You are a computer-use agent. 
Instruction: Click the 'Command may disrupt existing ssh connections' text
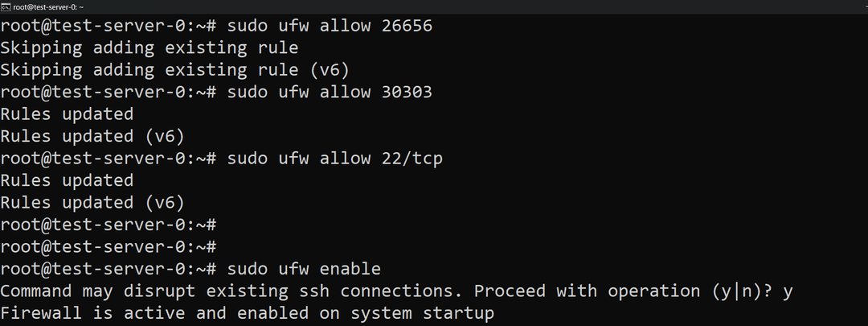coord(233,290)
